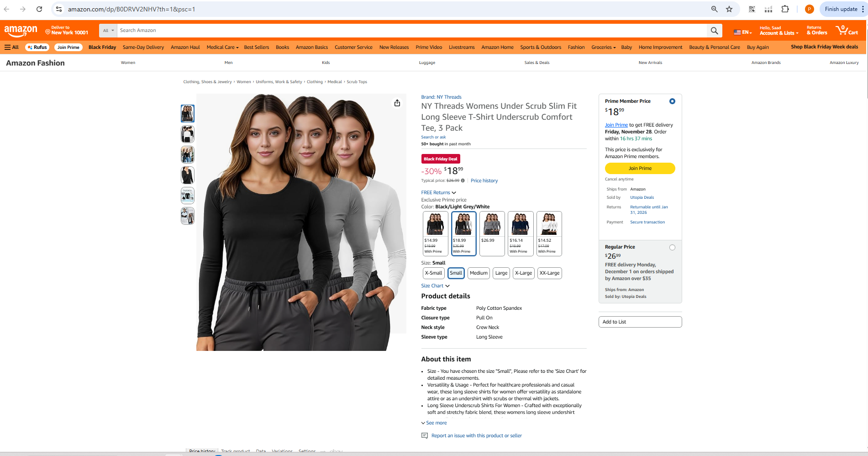
Task: Reload the page in browser
Action: pyautogui.click(x=39, y=9)
